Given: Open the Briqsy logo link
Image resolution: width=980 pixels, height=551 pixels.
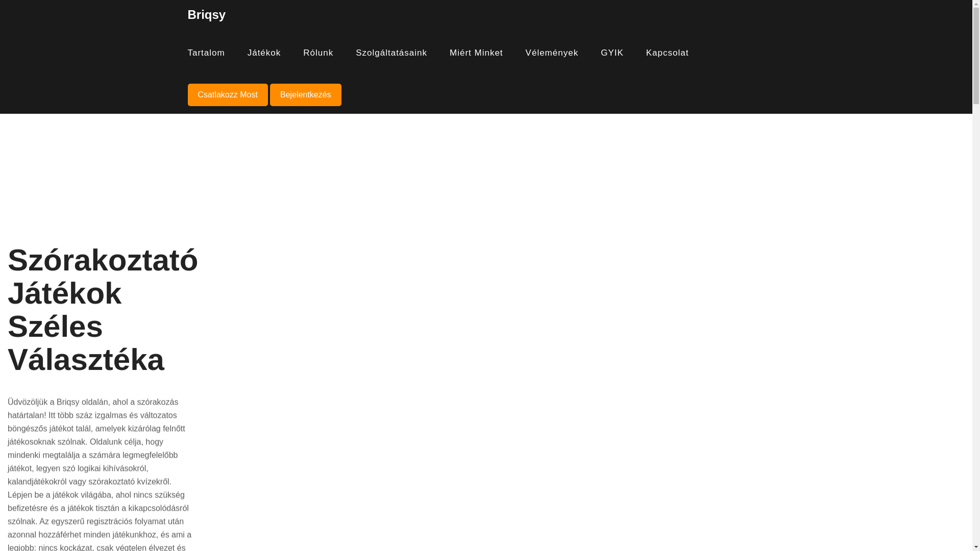Looking at the screenshot, I should click(206, 15).
